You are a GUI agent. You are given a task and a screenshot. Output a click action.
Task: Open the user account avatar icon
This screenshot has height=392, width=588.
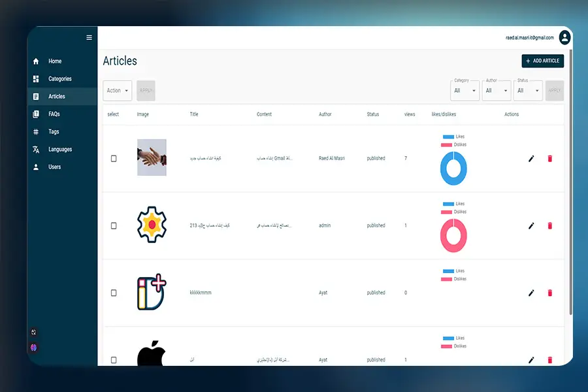point(564,38)
